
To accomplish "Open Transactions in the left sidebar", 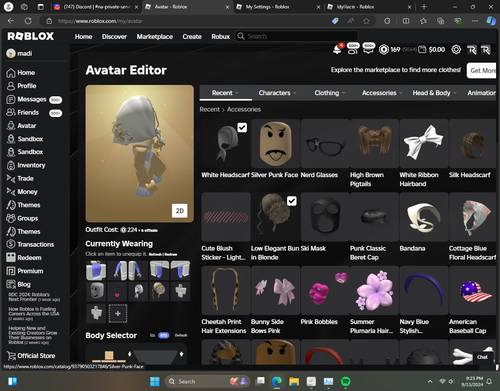I will tap(30, 244).
